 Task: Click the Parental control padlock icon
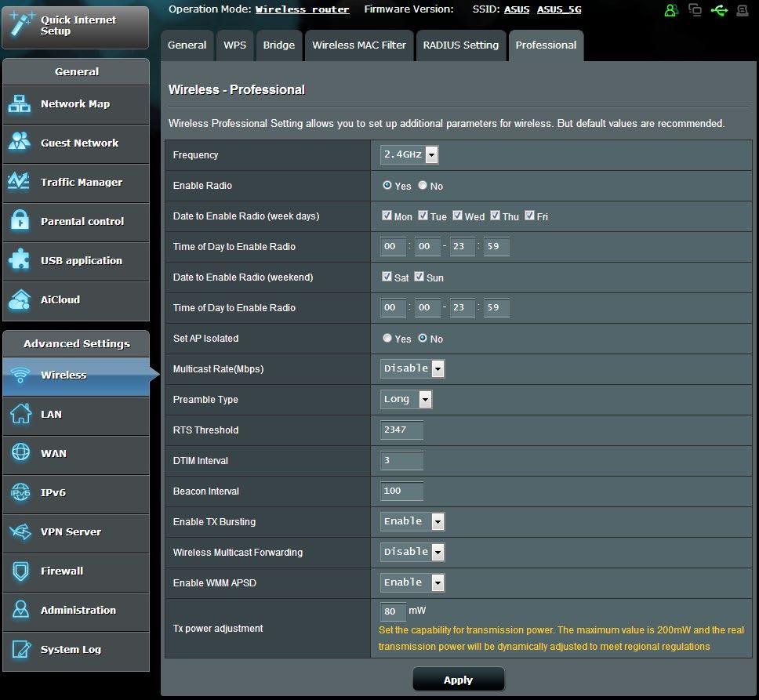click(x=20, y=220)
